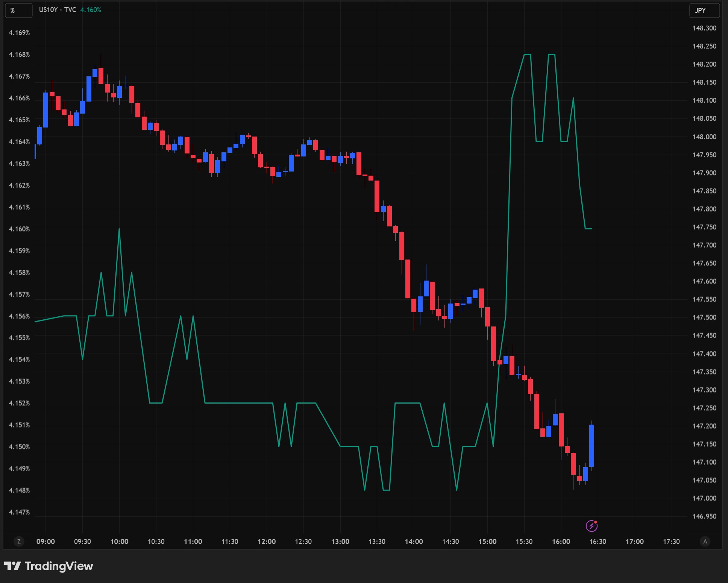
Task: Click the Z timezone button
Action: coord(19,541)
